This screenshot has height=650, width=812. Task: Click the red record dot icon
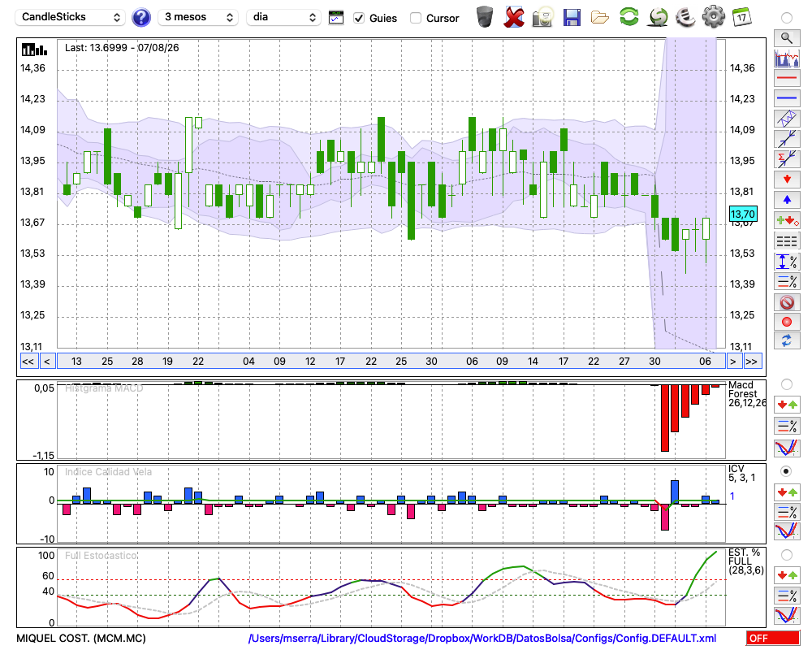pyautogui.click(x=787, y=322)
